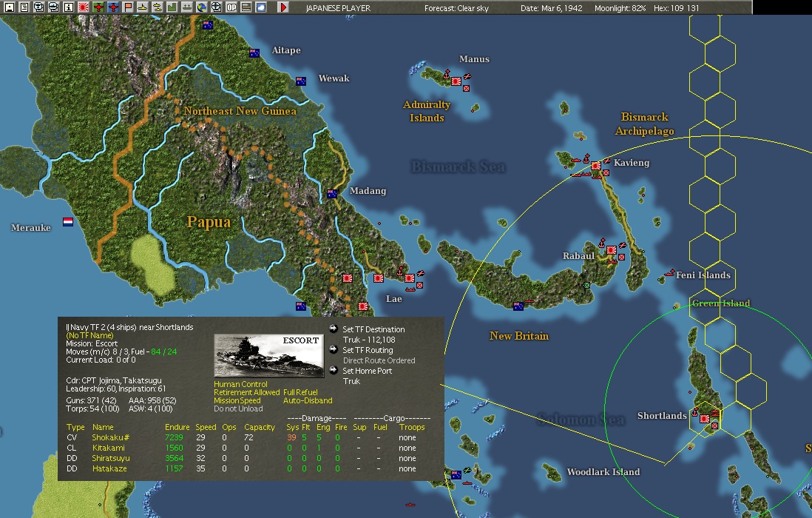Click the Set TF Routing arrow

[334, 349]
